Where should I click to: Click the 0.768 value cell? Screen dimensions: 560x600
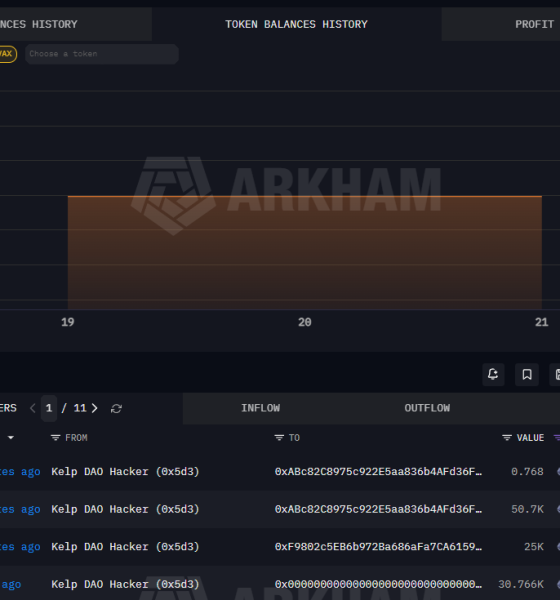(x=527, y=471)
